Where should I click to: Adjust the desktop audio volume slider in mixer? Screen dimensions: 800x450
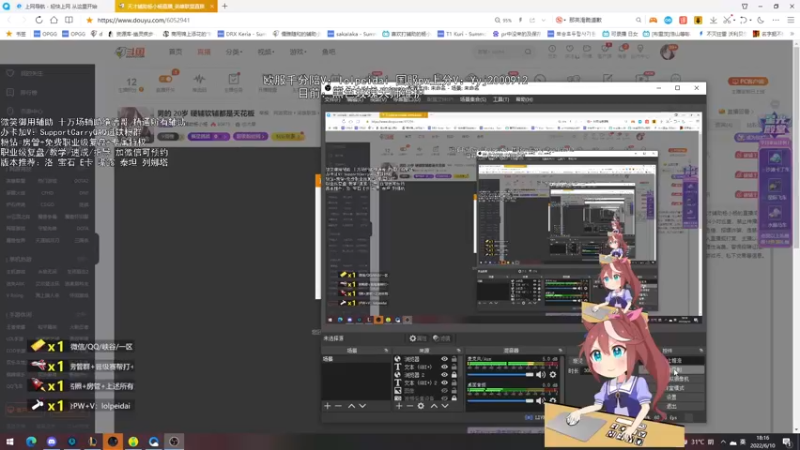coord(500,401)
